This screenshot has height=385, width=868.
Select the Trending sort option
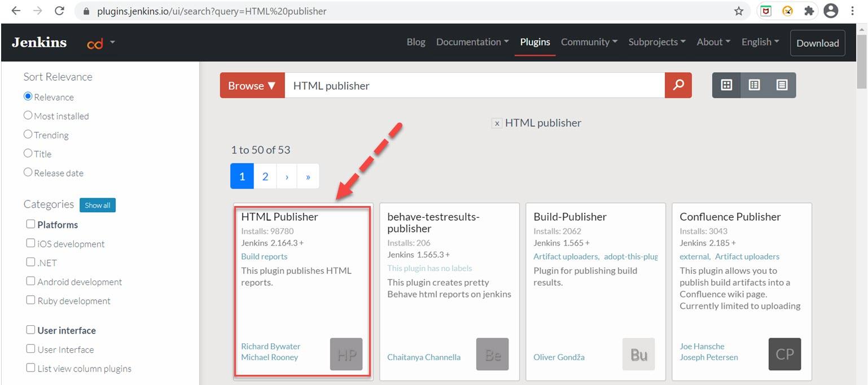[28, 134]
